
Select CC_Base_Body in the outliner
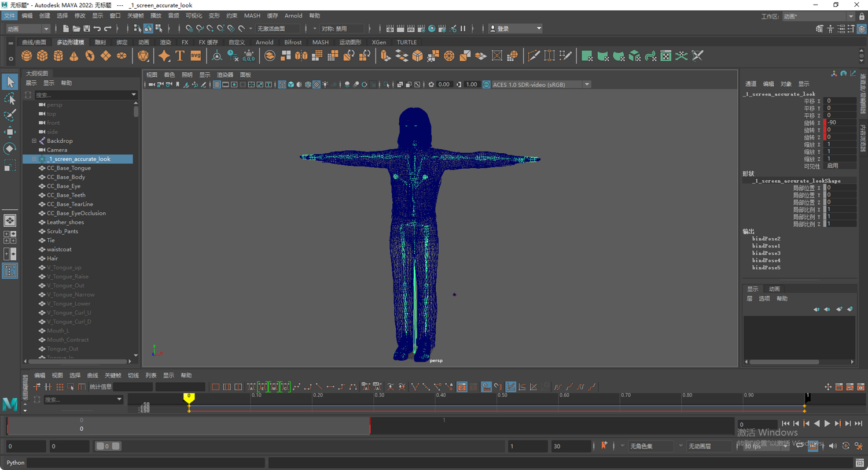(66, 177)
